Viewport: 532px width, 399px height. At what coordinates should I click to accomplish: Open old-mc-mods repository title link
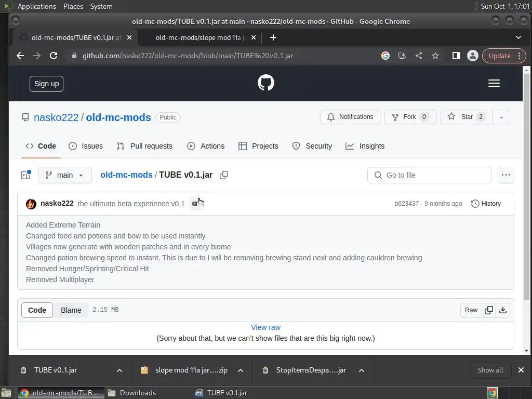tap(118, 117)
